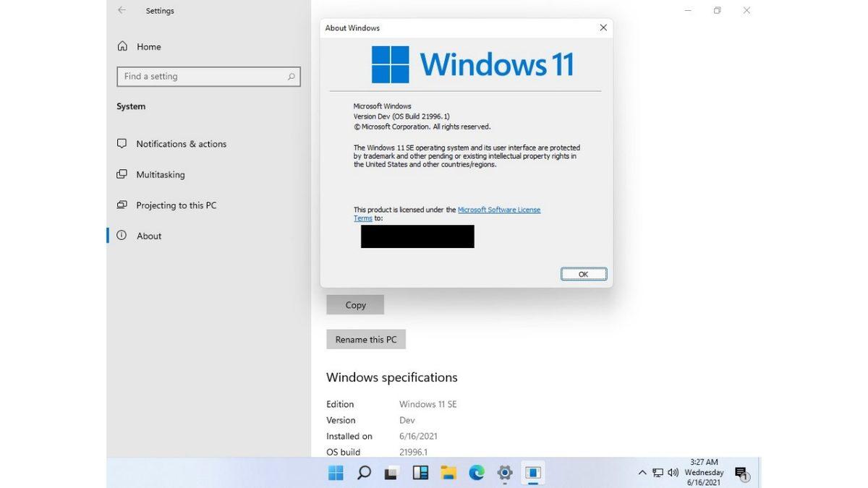Open the Microsoft Software License Terms link
The image size is (868, 488).
499,209
